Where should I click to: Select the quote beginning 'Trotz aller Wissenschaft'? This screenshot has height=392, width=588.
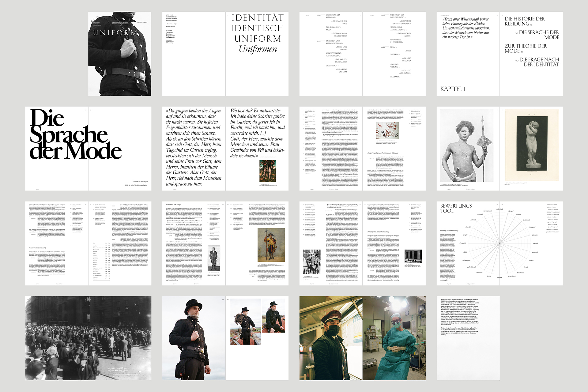(x=466, y=28)
